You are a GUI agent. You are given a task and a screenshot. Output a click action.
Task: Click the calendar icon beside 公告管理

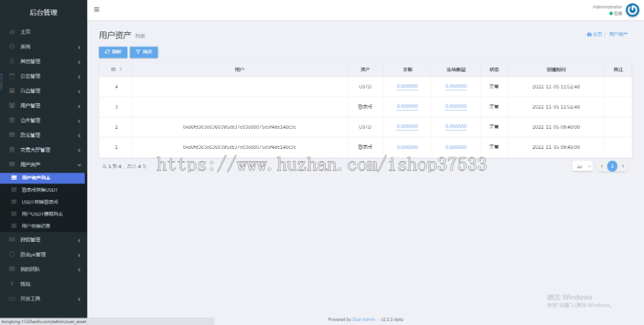[x=12, y=76]
